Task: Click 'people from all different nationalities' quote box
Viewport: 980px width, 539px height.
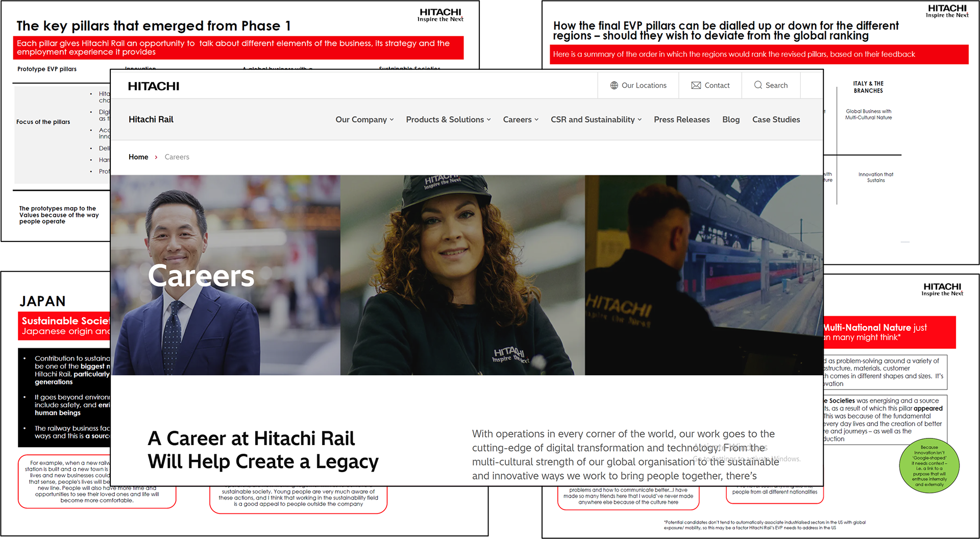Action: (775, 495)
